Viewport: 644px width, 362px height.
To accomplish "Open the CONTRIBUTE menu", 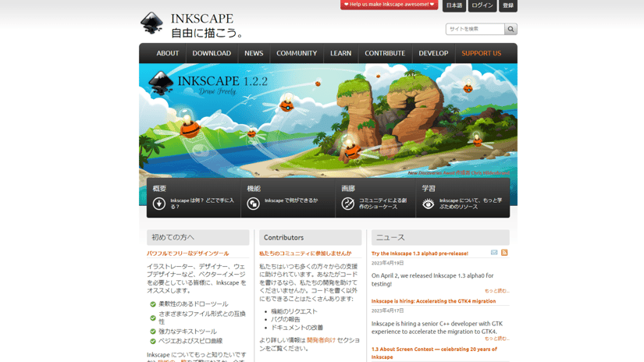I will point(385,53).
